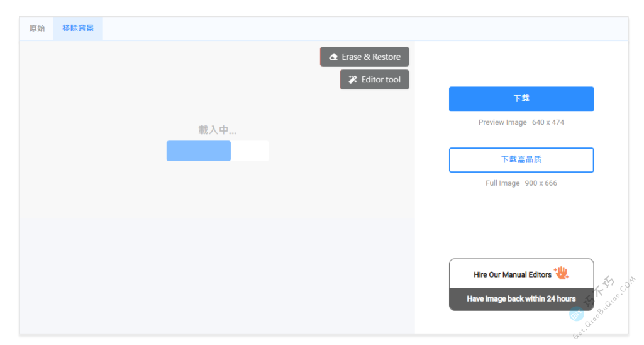Image resolution: width=644 pixels, height=345 pixels.
Task: Click the orange waving hand icon
Action: tap(561, 273)
